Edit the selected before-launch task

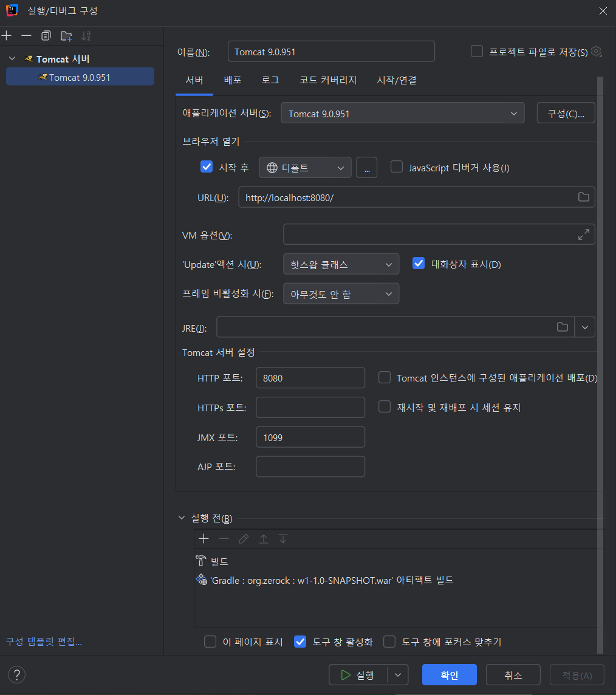[x=243, y=538]
